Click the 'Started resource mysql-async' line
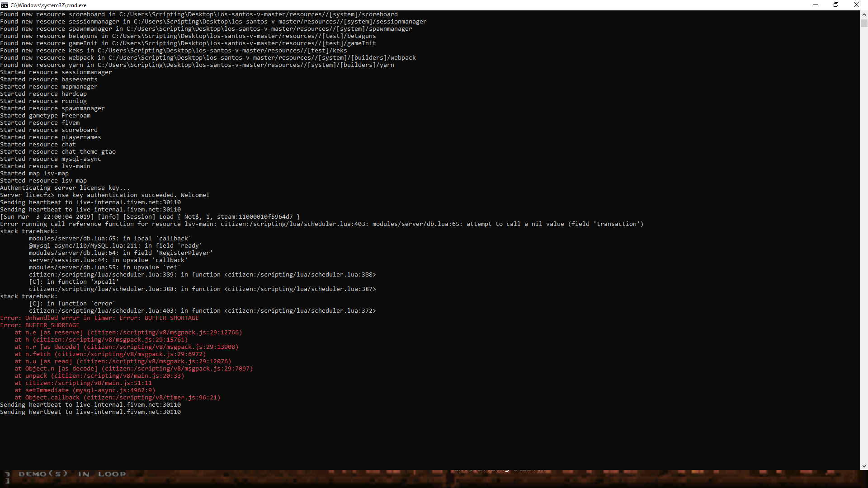This screenshot has width=868, height=488. (x=51, y=159)
